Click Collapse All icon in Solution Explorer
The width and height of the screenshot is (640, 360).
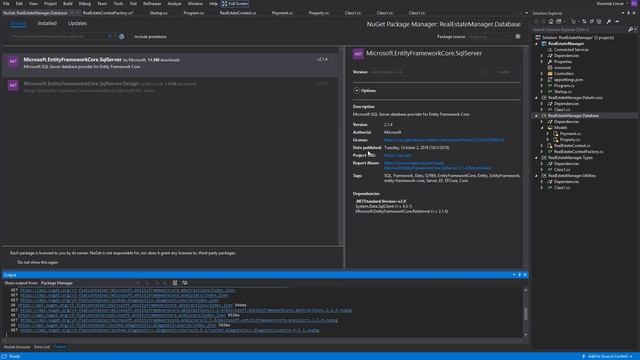(591, 21)
